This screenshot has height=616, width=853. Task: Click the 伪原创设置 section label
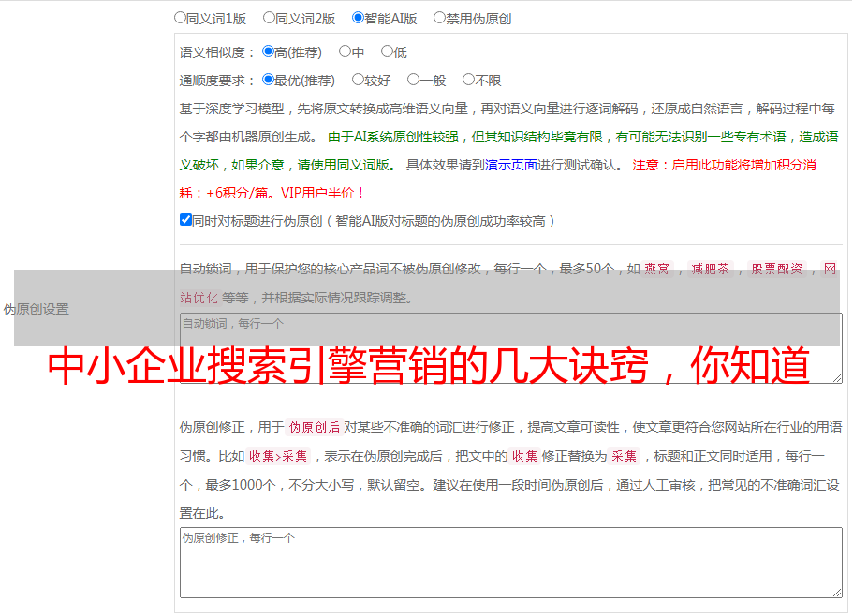click(37, 309)
